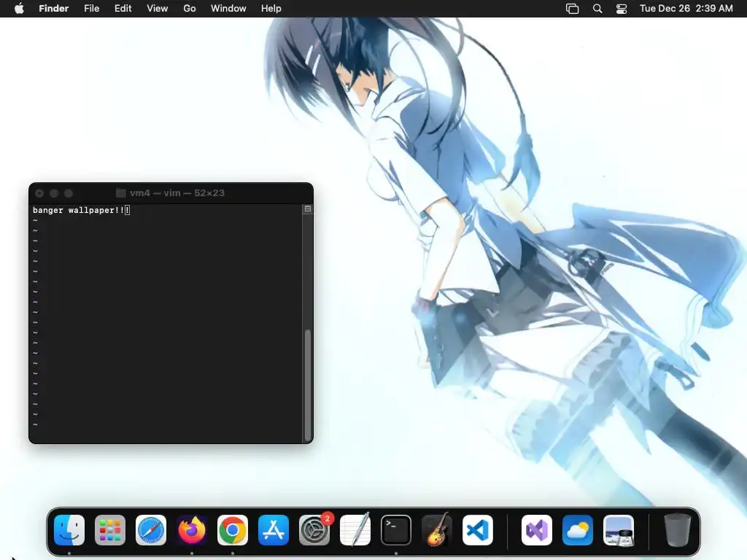The width and height of the screenshot is (747, 560).
Task: Click Terminal title 'vm4 — vim — 52×23'
Action: 177,192
